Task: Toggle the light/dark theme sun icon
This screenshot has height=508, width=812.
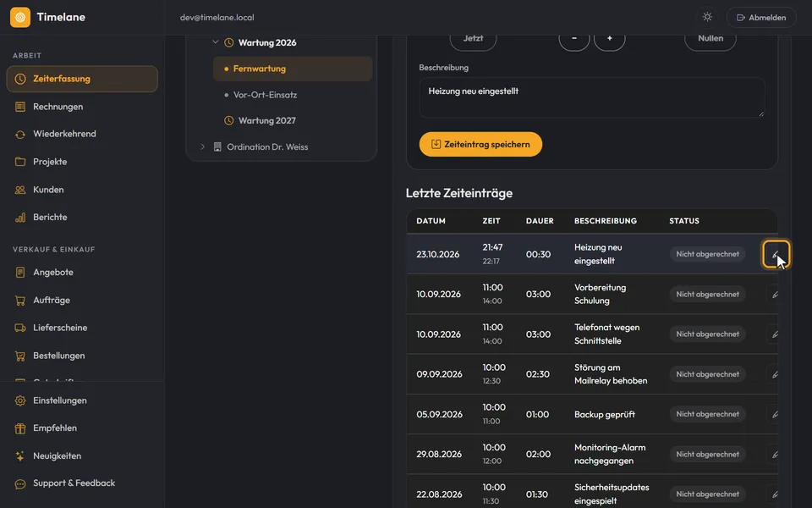Action: [707, 17]
